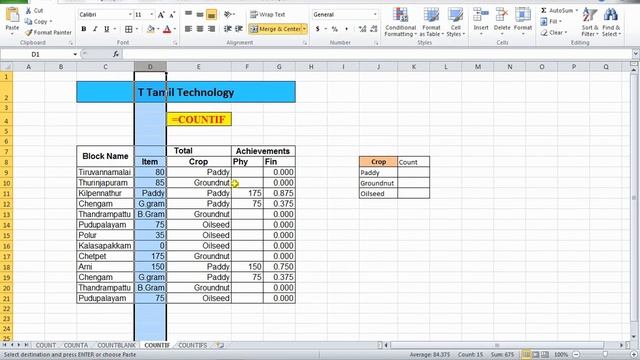
Task: Switch to COUNTA sheet tab
Action: click(76, 345)
